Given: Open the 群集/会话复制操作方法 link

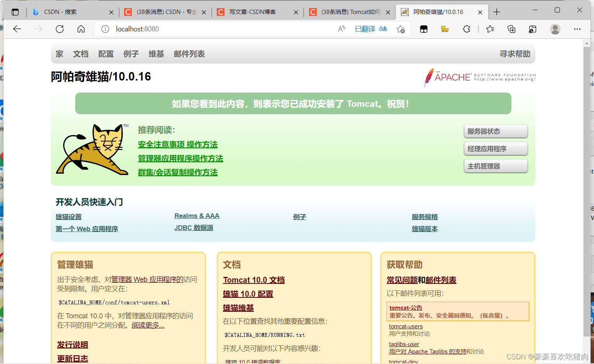Looking at the screenshot, I should click(x=178, y=172).
